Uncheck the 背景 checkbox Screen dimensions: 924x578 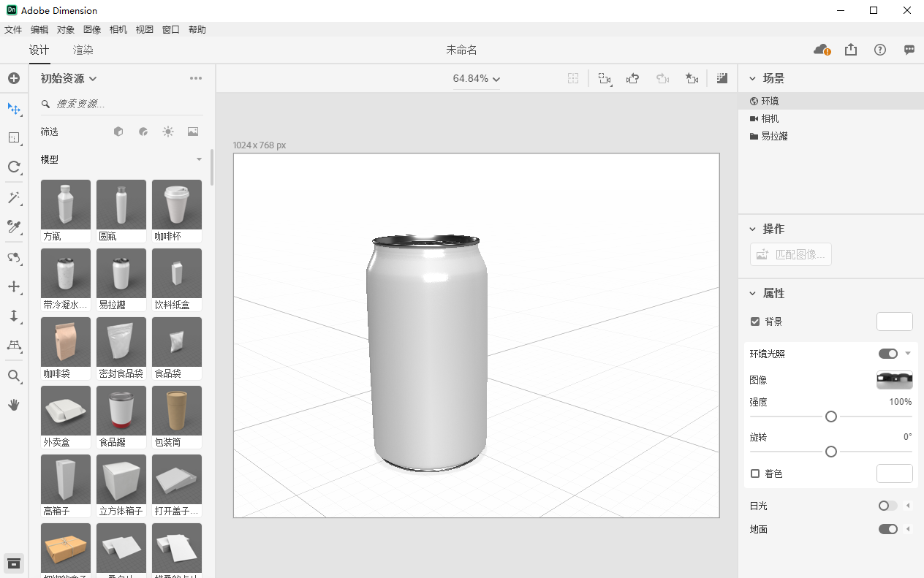(x=755, y=322)
